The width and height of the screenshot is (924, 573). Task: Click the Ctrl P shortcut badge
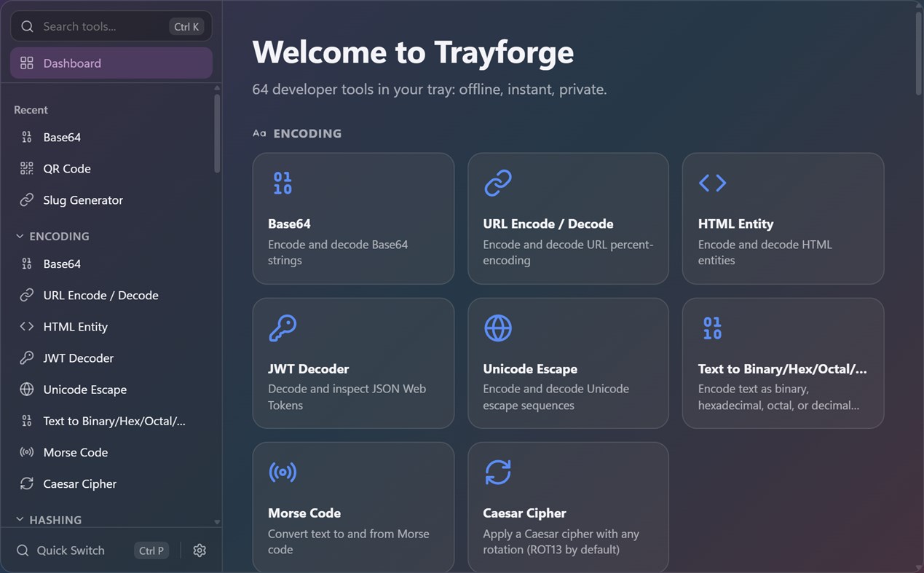tap(151, 550)
